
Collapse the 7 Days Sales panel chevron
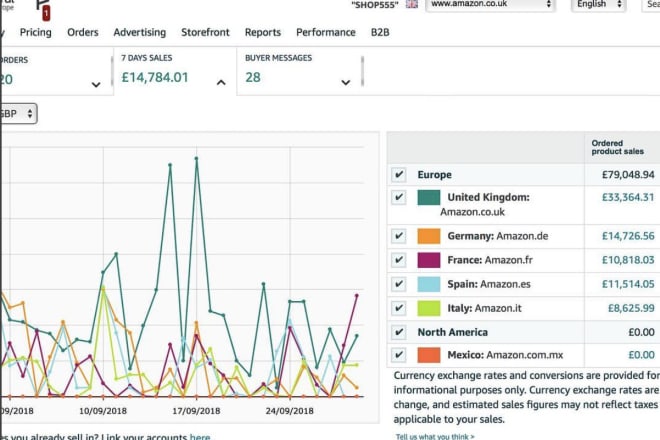(221, 83)
